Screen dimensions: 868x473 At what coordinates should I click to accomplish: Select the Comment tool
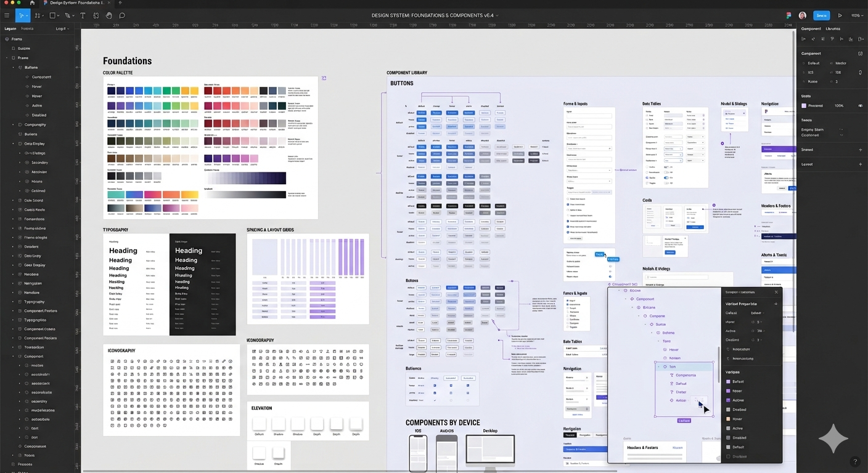coord(122,15)
